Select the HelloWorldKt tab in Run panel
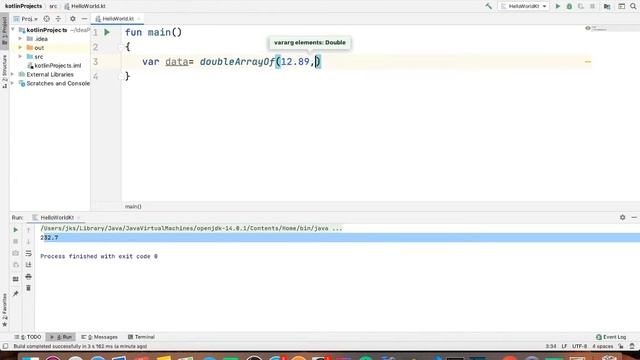 [56, 218]
